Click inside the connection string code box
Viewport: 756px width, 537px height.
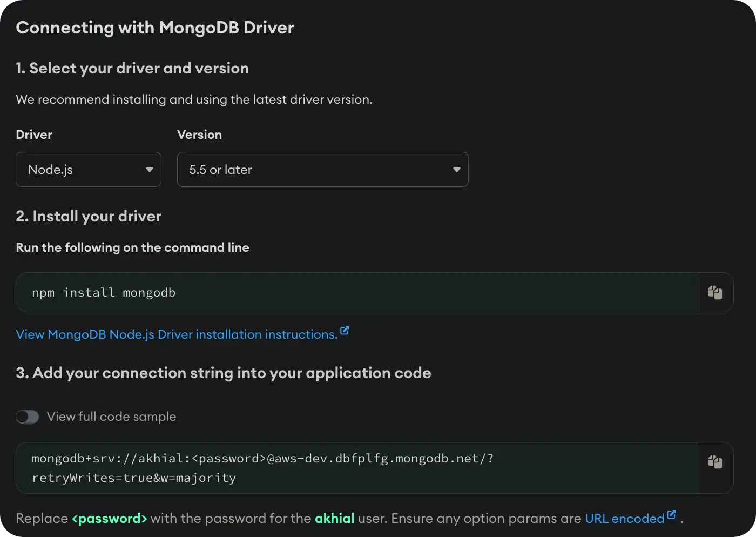262,468
